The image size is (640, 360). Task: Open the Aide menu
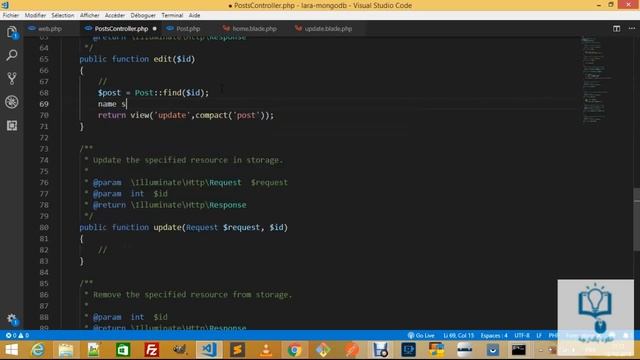[x=194, y=15]
